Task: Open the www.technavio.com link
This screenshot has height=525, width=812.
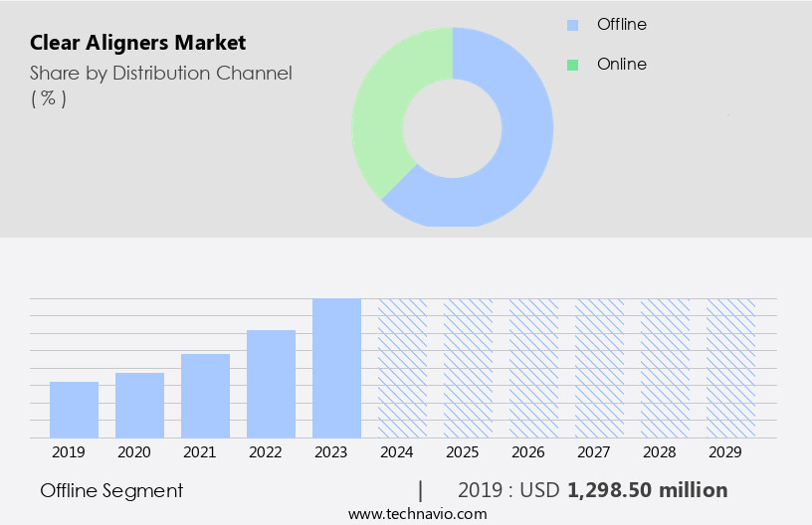Action: click(418, 514)
